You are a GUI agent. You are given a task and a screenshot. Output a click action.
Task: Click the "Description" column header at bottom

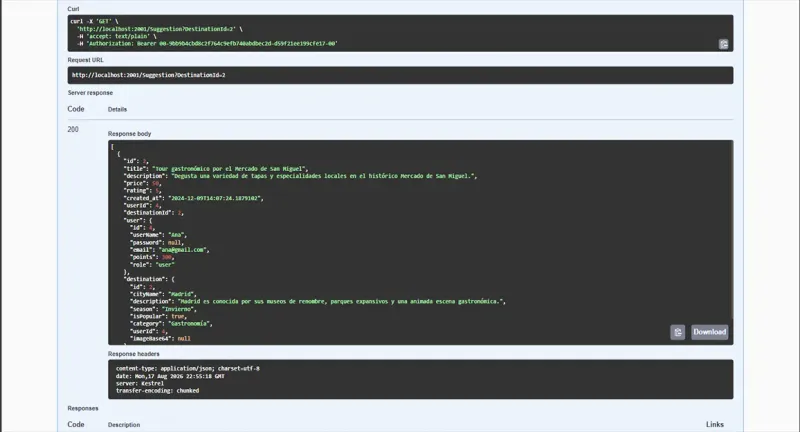(124, 425)
